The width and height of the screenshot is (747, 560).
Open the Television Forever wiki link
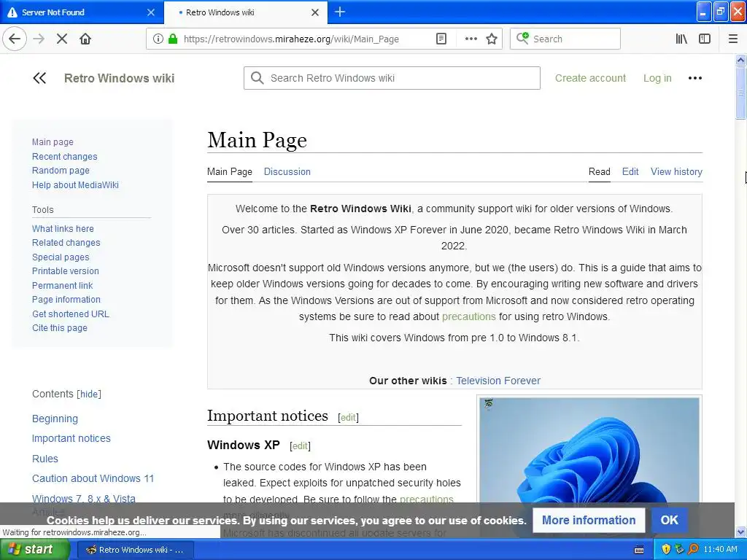(x=498, y=381)
